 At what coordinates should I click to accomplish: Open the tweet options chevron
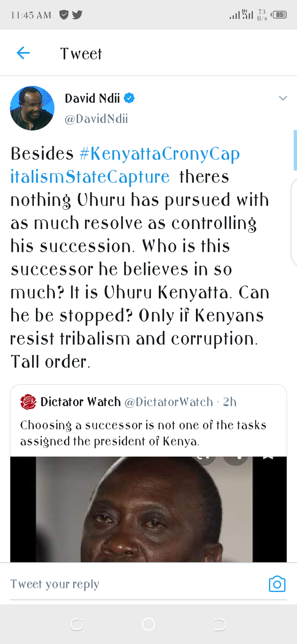coord(283,98)
